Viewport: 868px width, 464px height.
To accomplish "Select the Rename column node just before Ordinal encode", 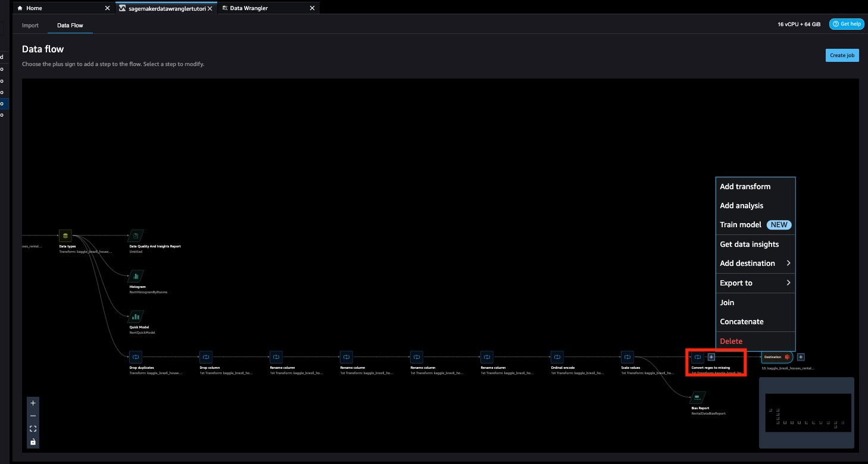I will point(487,357).
